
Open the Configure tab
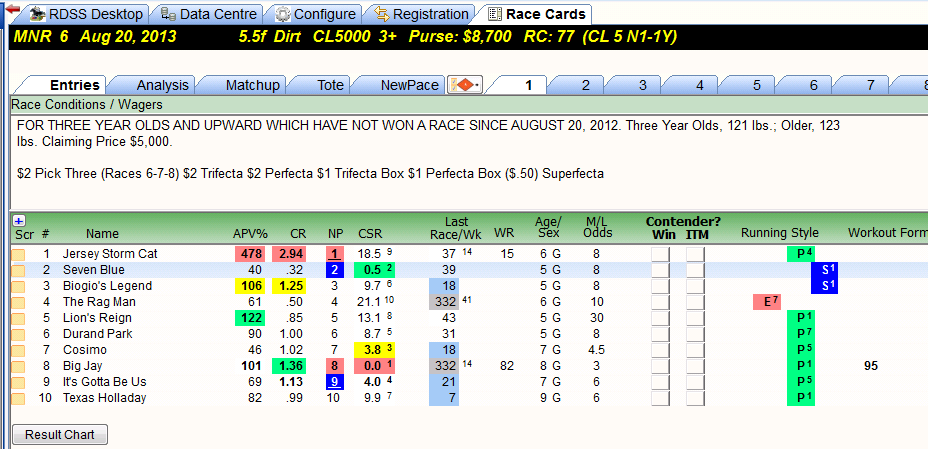pyautogui.click(x=316, y=14)
